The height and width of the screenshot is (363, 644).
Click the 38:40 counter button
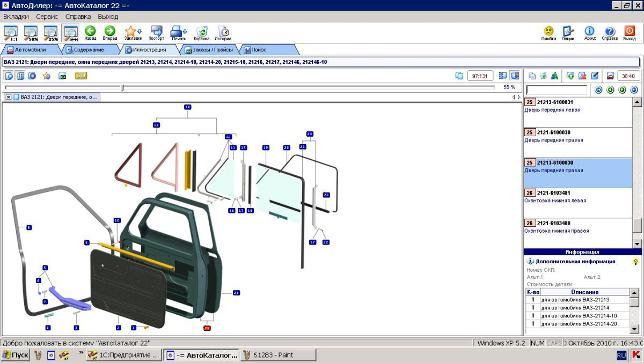tap(628, 76)
